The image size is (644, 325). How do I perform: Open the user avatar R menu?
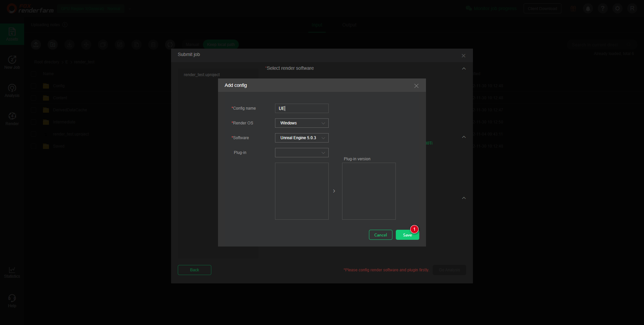click(x=632, y=8)
